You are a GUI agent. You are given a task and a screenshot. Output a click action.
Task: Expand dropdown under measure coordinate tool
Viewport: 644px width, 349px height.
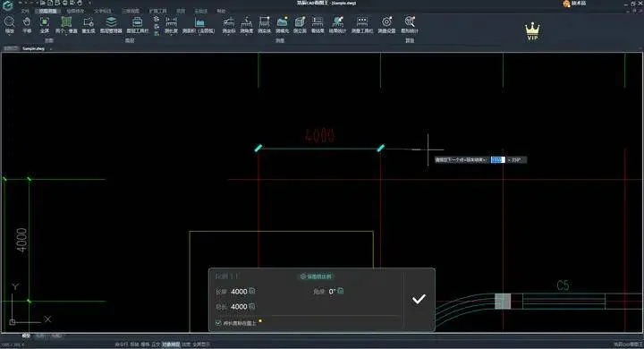point(229,36)
